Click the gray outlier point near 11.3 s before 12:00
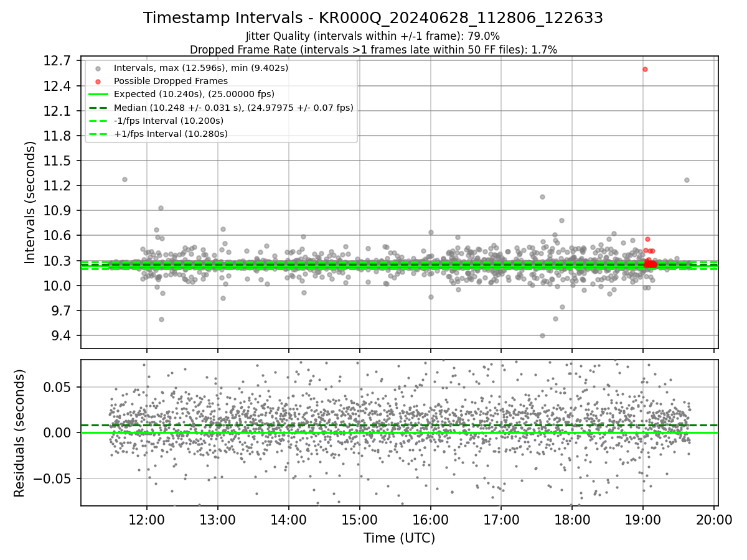This screenshot has height=560, width=747. click(x=125, y=179)
